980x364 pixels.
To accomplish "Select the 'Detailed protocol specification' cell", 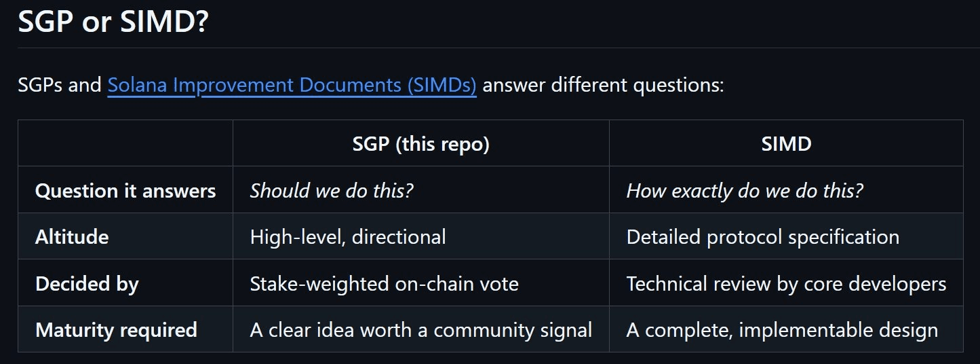I will point(786,237).
